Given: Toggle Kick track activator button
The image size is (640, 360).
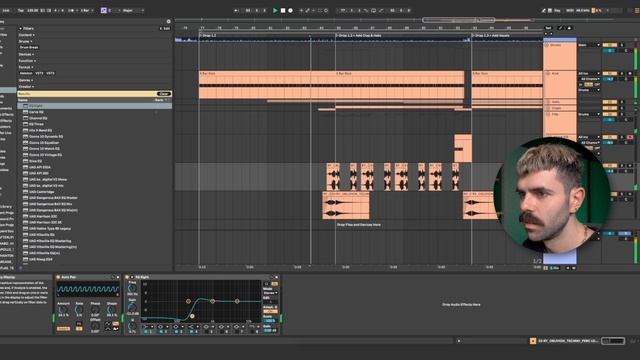Looking at the screenshot, I should tap(610, 73).
